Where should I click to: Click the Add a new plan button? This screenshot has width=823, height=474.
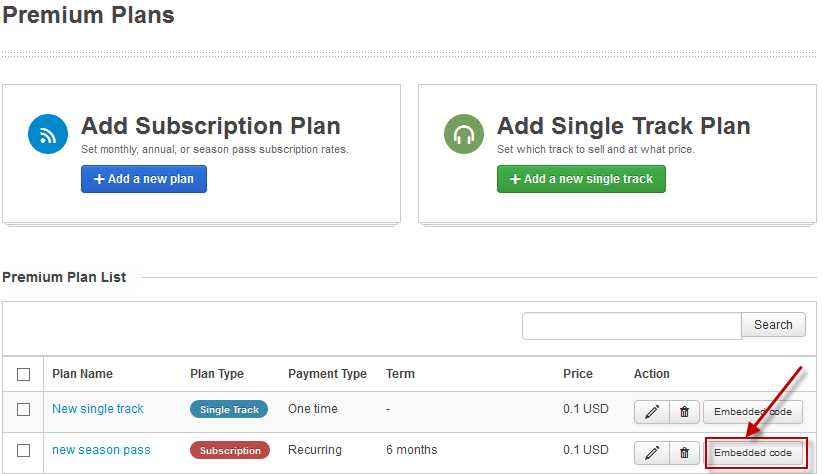(x=144, y=179)
